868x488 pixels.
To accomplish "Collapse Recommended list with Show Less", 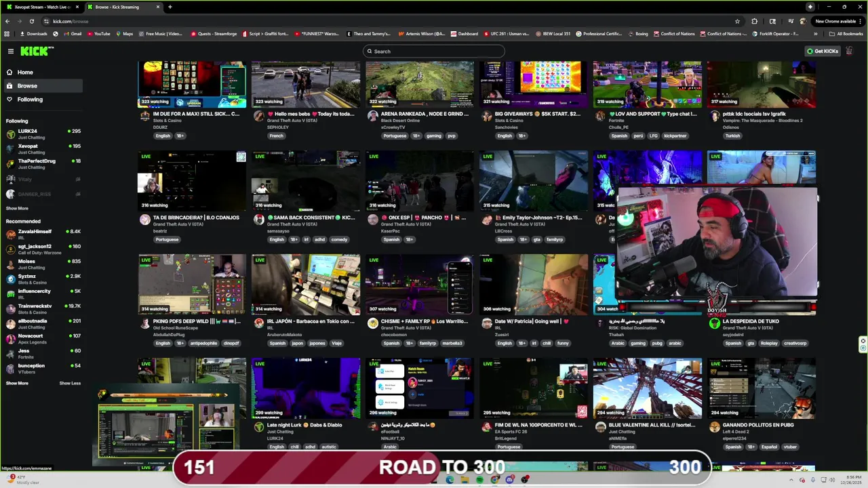I will point(70,383).
